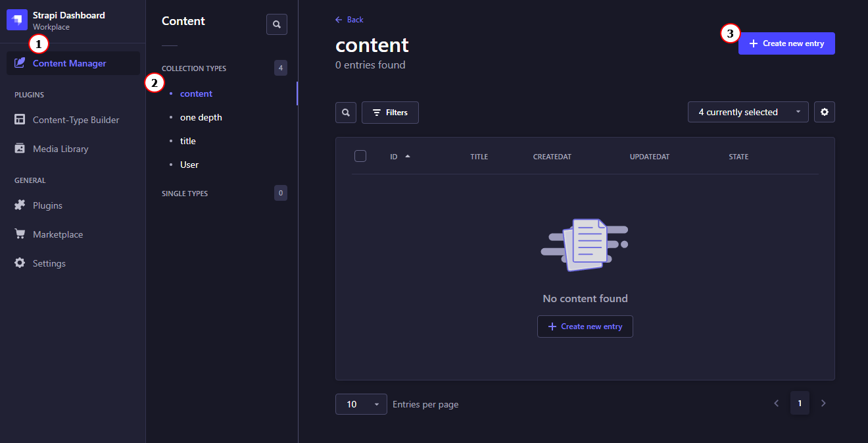Select page 1 in pagination
868x443 pixels.
tap(800, 403)
